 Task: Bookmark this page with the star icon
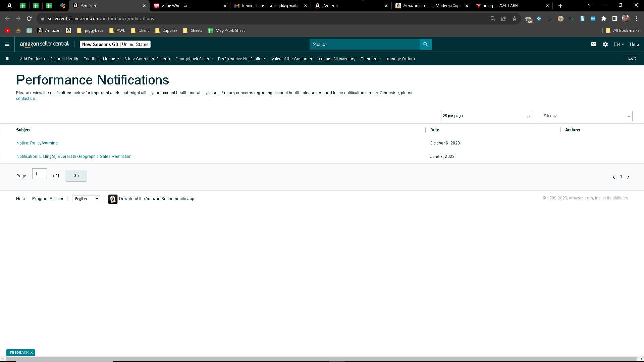[515, 19]
